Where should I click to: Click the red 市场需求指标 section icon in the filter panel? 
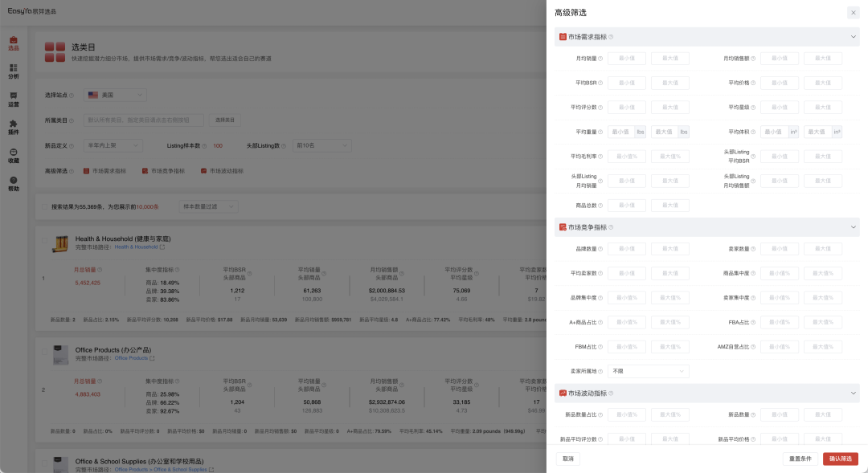click(563, 37)
